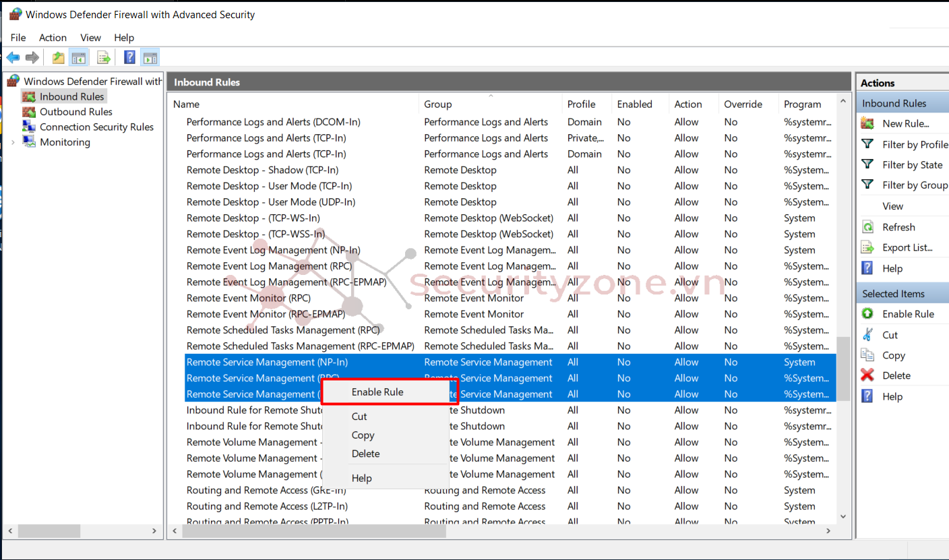Click the New Rule icon in Actions pane

[x=868, y=123]
